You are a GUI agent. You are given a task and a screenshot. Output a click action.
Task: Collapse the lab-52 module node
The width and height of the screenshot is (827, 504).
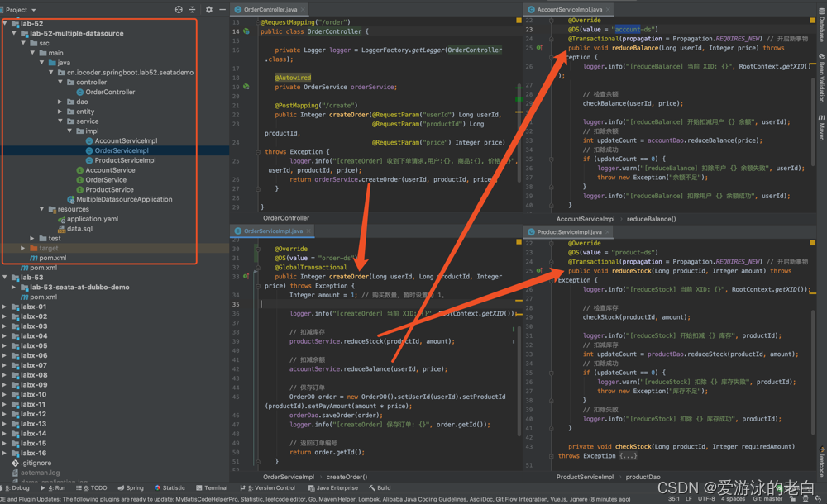tap(5, 23)
